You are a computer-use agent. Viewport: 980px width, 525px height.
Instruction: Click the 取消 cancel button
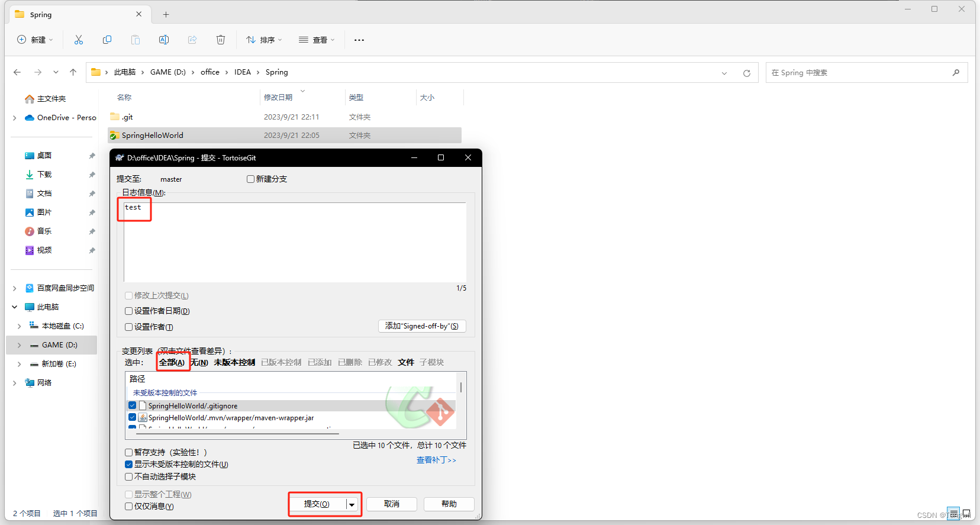[392, 504]
